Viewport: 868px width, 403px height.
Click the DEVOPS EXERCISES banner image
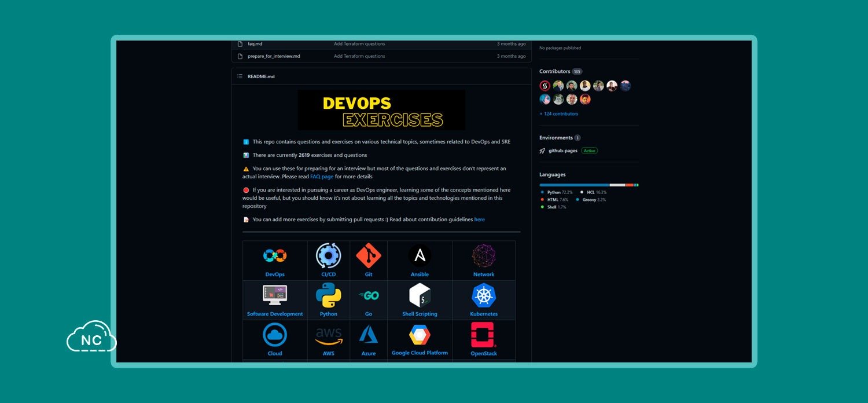point(381,110)
